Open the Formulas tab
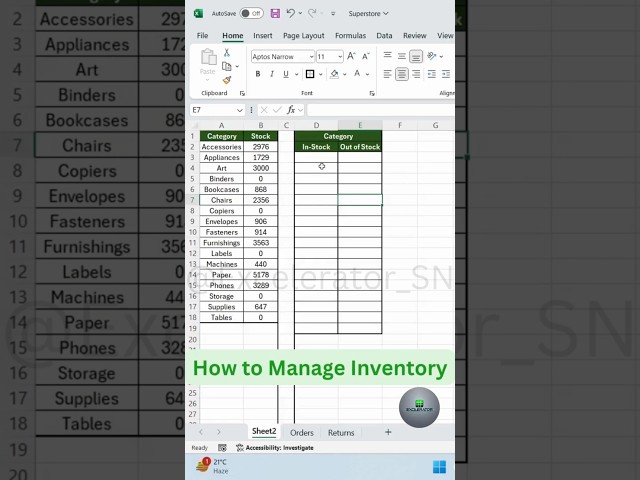The image size is (640, 480). pyautogui.click(x=351, y=36)
